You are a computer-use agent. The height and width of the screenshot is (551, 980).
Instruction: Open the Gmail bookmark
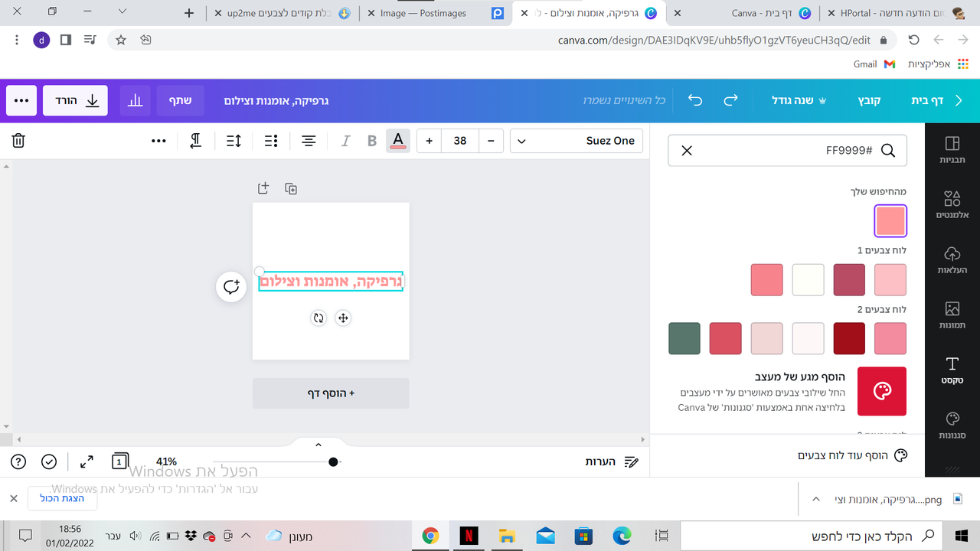[x=874, y=64]
